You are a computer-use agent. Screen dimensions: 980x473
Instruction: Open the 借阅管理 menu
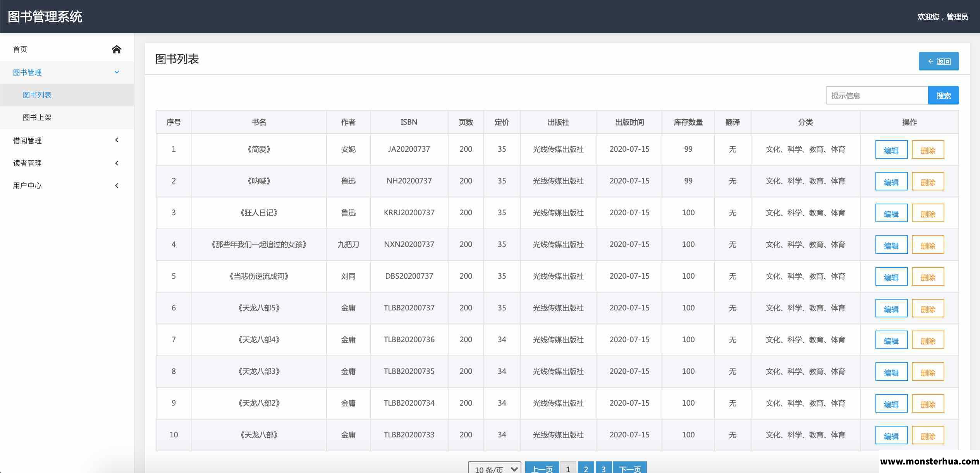[67, 141]
